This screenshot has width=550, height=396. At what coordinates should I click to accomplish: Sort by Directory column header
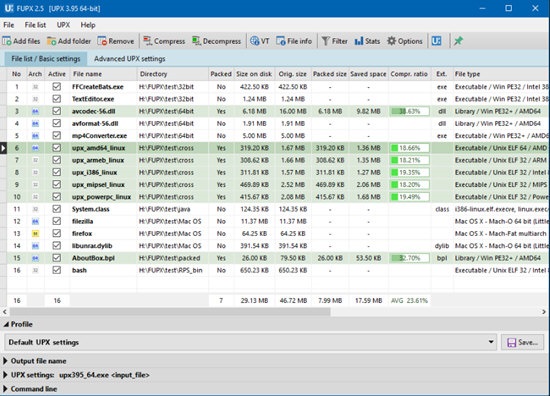click(173, 74)
